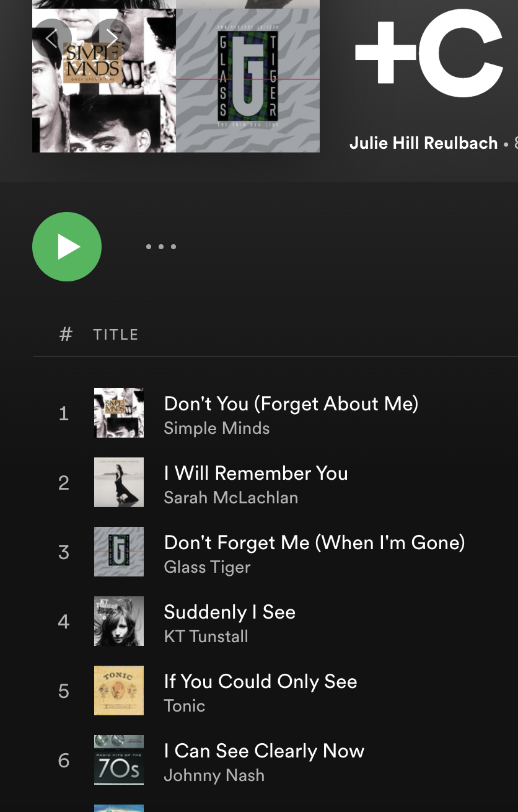Viewport: 518px width, 812px height.
Task: Select the Don't You (Forget About Me) track
Action: (x=291, y=404)
